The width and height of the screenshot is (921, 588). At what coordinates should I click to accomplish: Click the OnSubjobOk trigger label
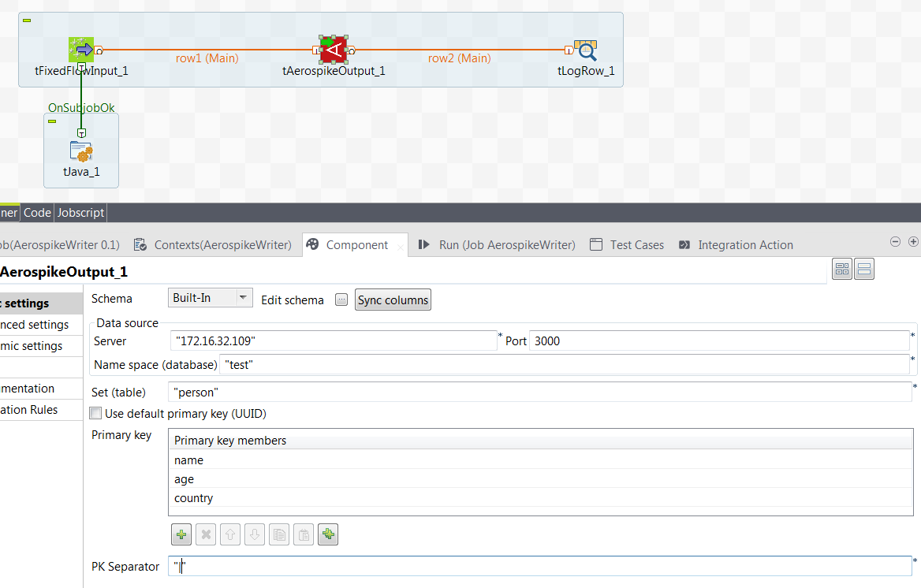coord(81,107)
